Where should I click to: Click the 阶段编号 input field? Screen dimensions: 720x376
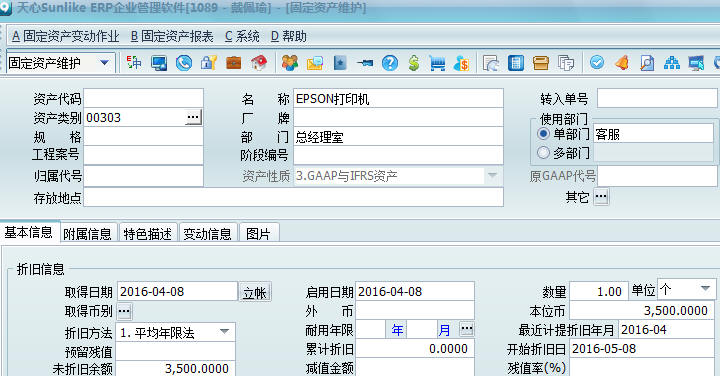pyautogui.click(x=398, y=155)
